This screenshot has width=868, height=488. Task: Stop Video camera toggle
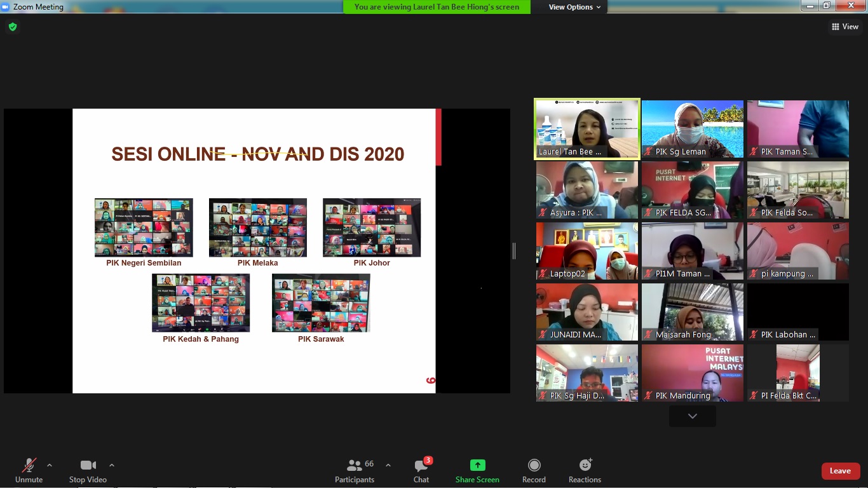coord(88,471)
